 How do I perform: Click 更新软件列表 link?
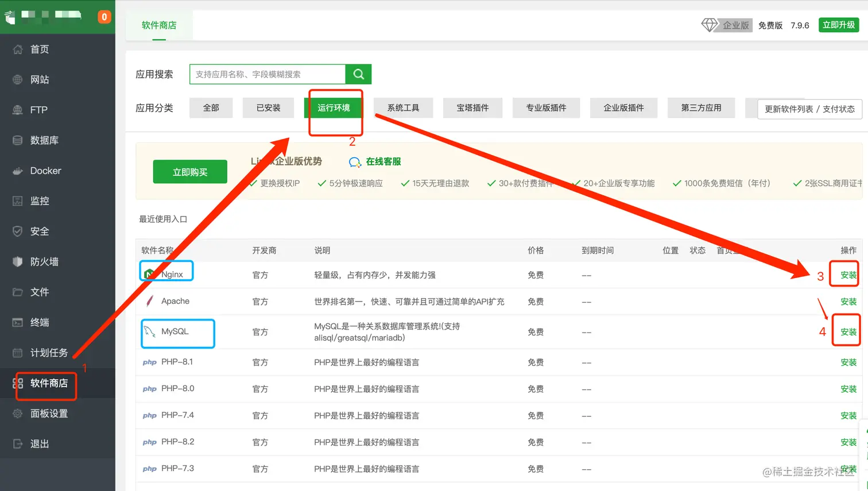789,109
